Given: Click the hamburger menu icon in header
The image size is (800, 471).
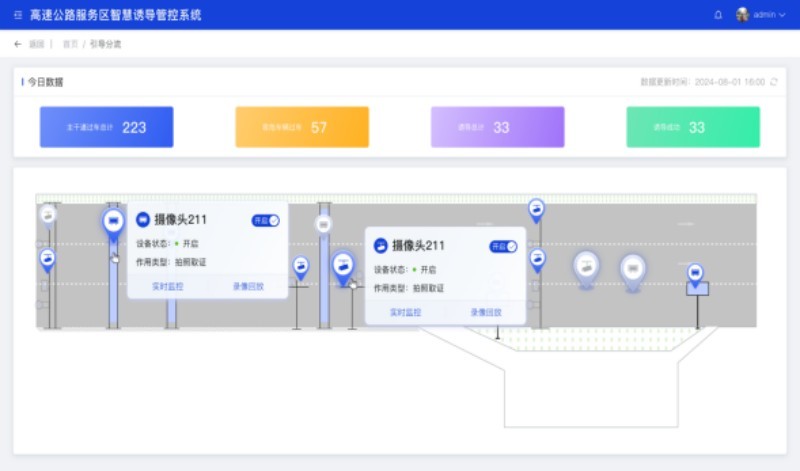Looking at the screenshot, I should point(16,15).
